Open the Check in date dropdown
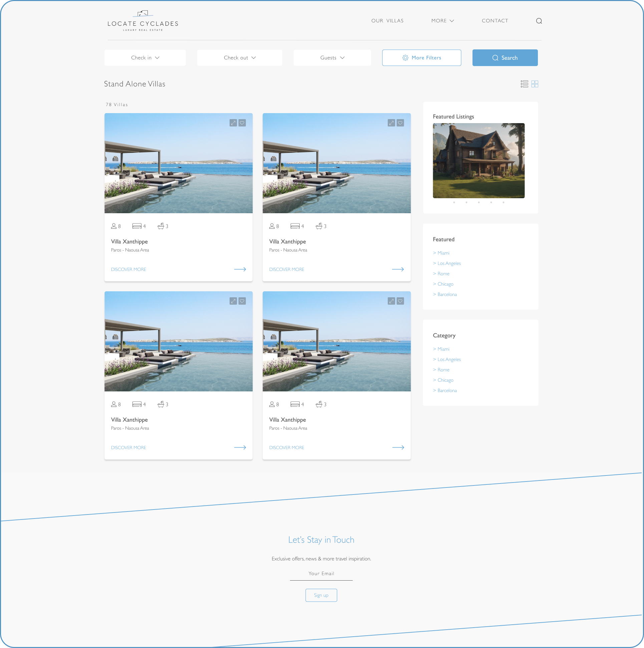Image resolution: width=644 pixels, height=648 pixels. (x=145, y=57)
